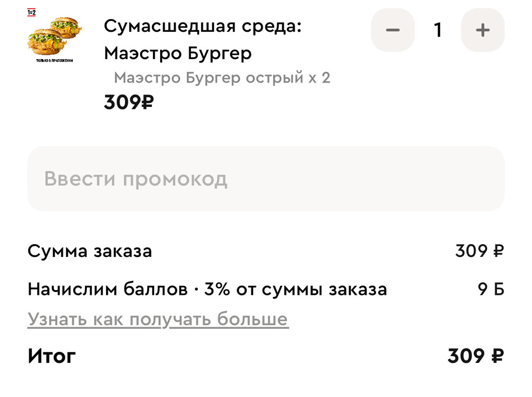Open the Maestro Burger product thumbnail
Viewport: 532px width, 397px height.
click(x=55, y=36)
